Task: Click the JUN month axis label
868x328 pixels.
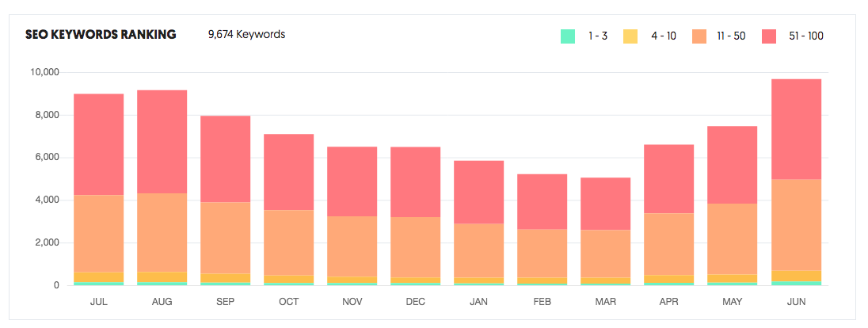Action: [x=796, y=302]
